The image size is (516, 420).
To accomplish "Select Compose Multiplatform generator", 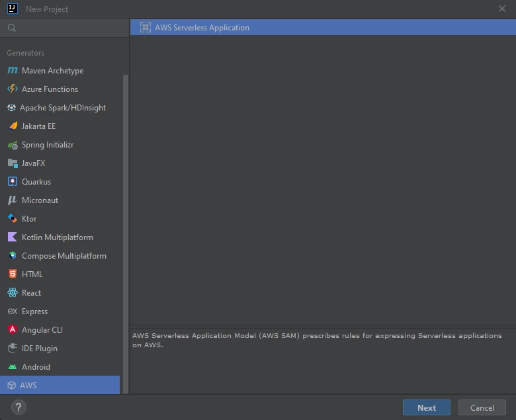I will tap(60, 255).
